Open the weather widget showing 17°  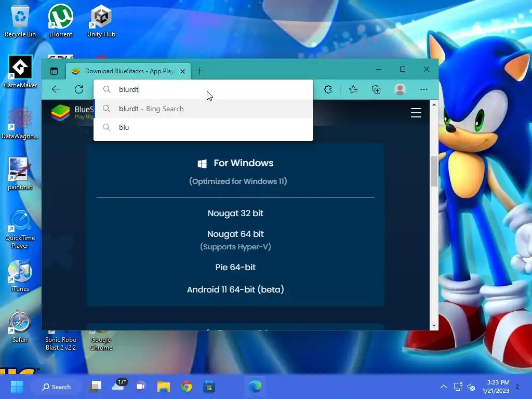tap(118, 386)
